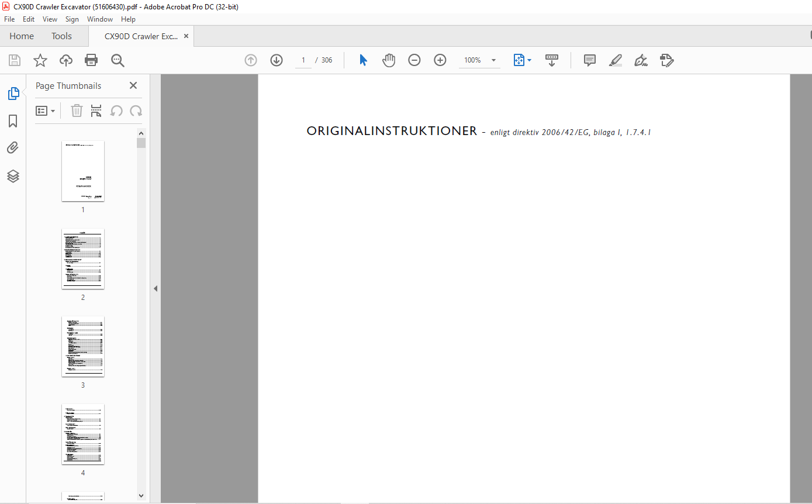Open the View menu
812x504 pixels.
point(50,19)
